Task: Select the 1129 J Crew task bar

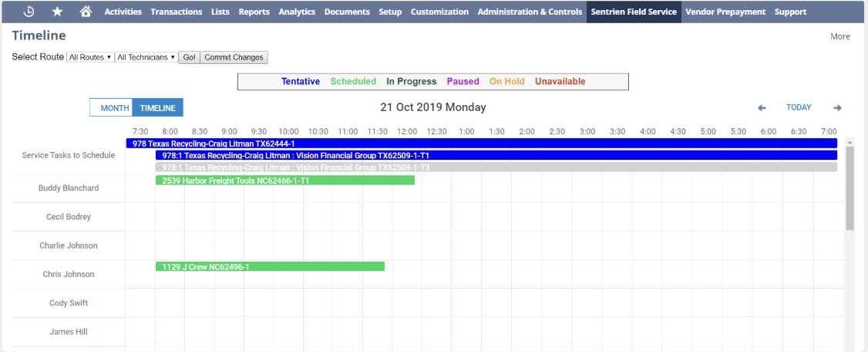Action: point(270,267)
